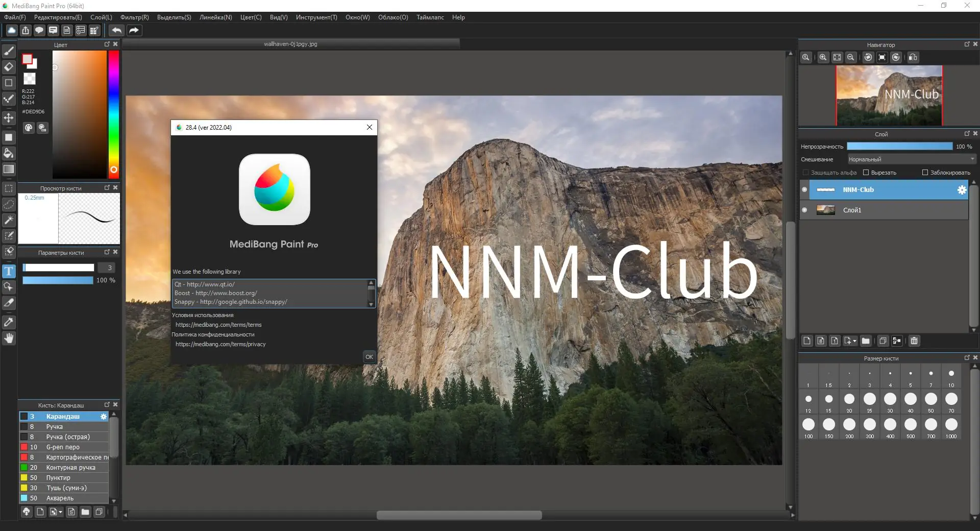Select brush size 1000 preset
The height and width of the screenshot is (531, 980).
pyautogui.click(x=951, y=428)
